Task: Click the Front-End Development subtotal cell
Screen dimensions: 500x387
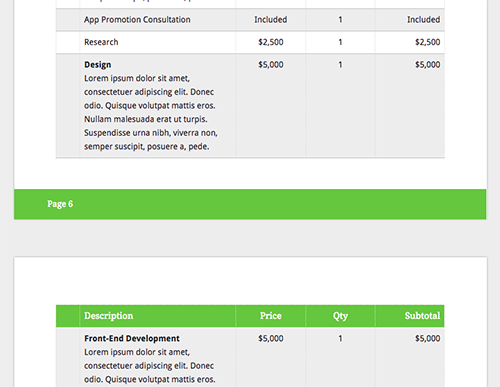Action: pyautogui.click(x=427, y=338)
